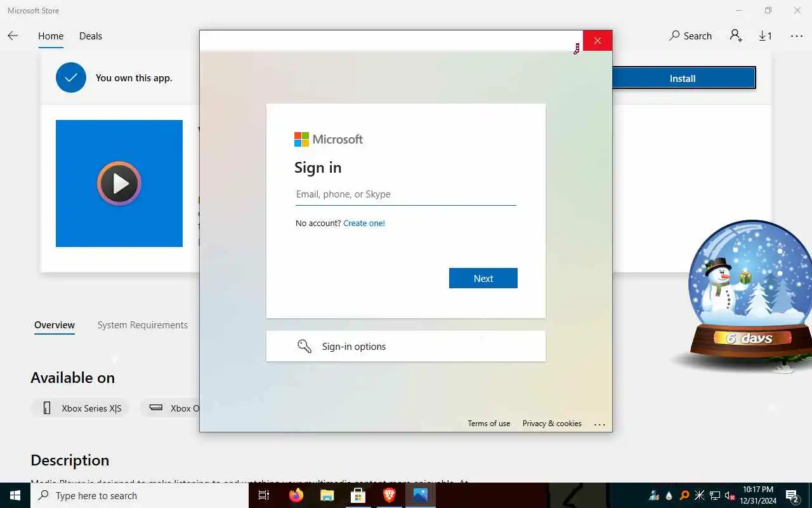Launch Firefox from the taskbar
Viewport: 812px width, 508px height.
coord(296,495)
